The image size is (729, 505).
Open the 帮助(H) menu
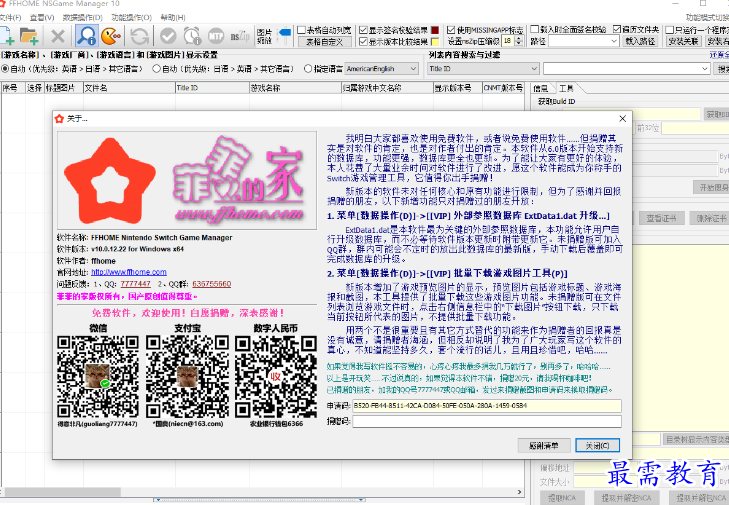click(x=173, y=18)
